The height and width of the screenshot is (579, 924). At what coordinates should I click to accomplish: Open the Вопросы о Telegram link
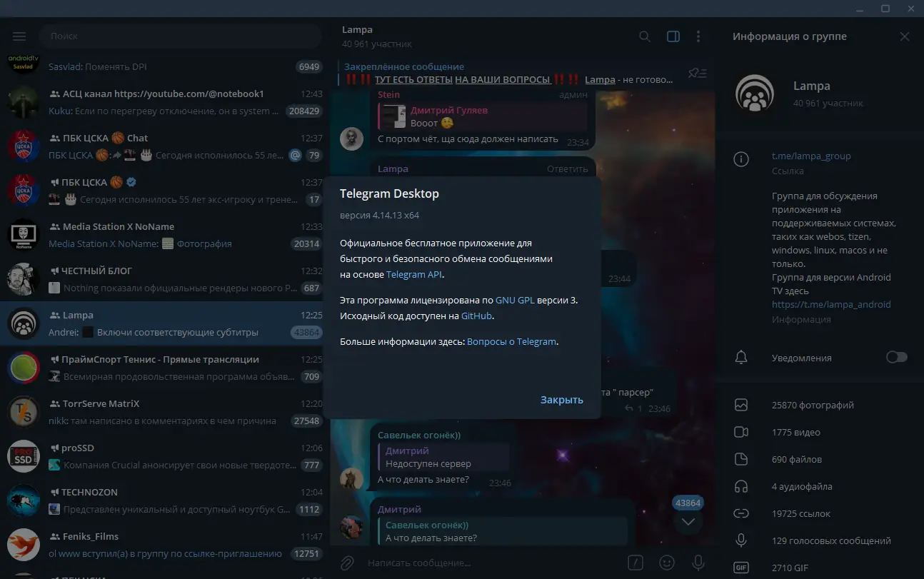click(511, 341)
